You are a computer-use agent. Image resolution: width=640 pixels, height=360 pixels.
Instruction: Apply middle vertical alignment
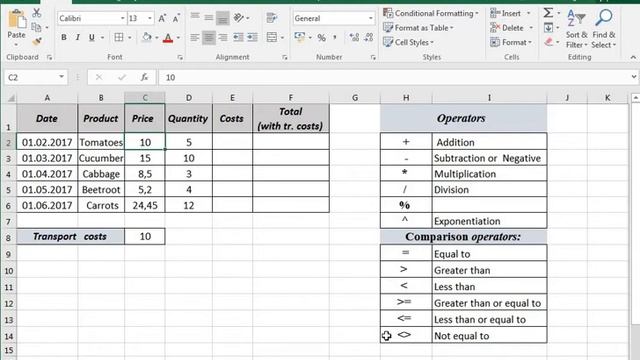tap(209, 18)
